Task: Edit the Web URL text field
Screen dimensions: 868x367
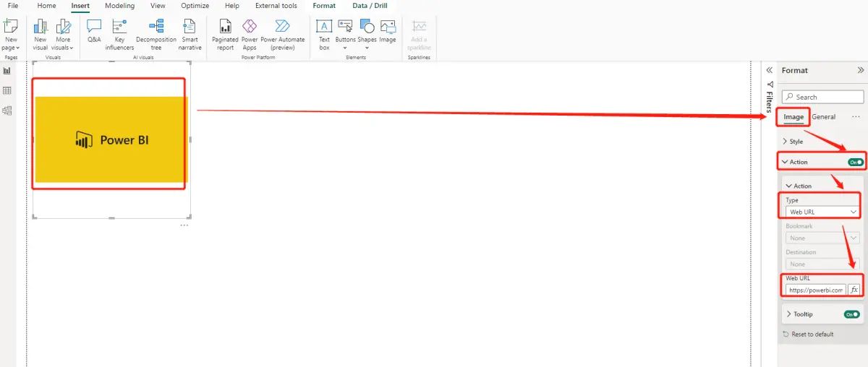Action: tap(816, 290)
